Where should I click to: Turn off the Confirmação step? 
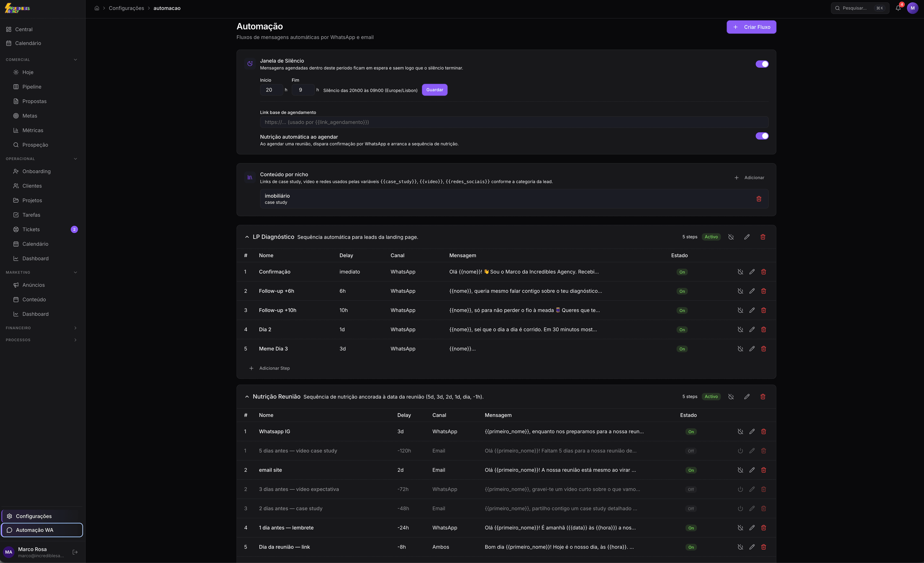coord(740,272)
